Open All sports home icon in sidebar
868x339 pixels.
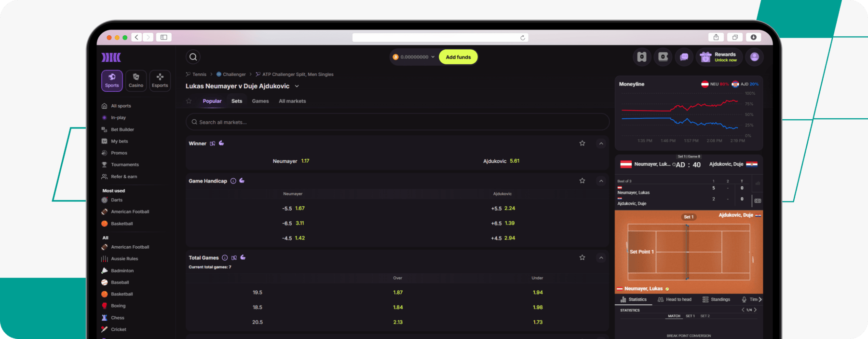[104, 106]
